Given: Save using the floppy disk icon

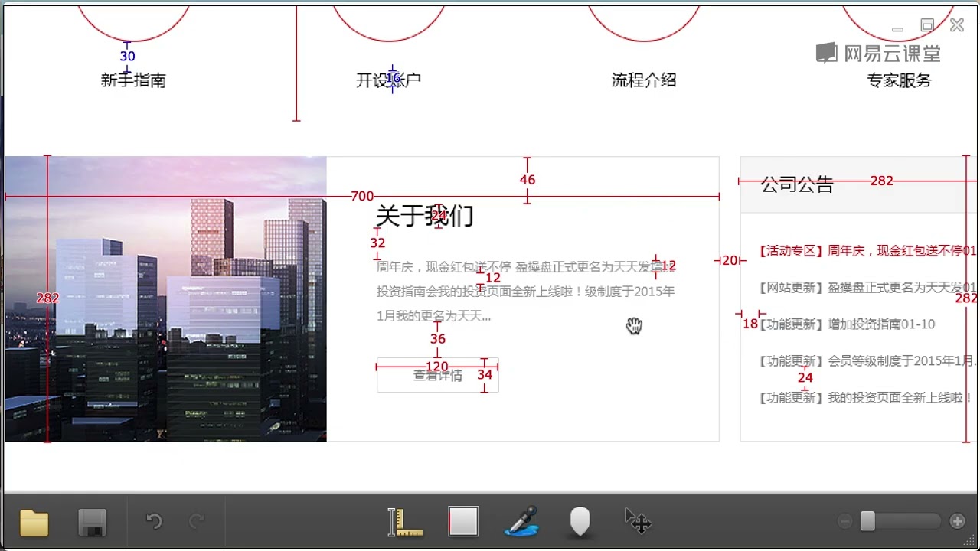Looking at the screenshot, I should pyautogui.click(x=93, y=523).
